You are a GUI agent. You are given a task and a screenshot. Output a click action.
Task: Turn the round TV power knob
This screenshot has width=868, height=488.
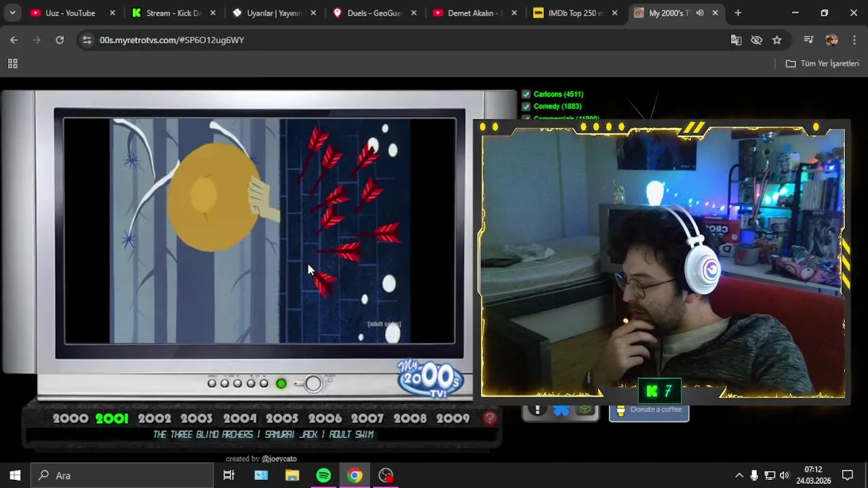[313, 384]
